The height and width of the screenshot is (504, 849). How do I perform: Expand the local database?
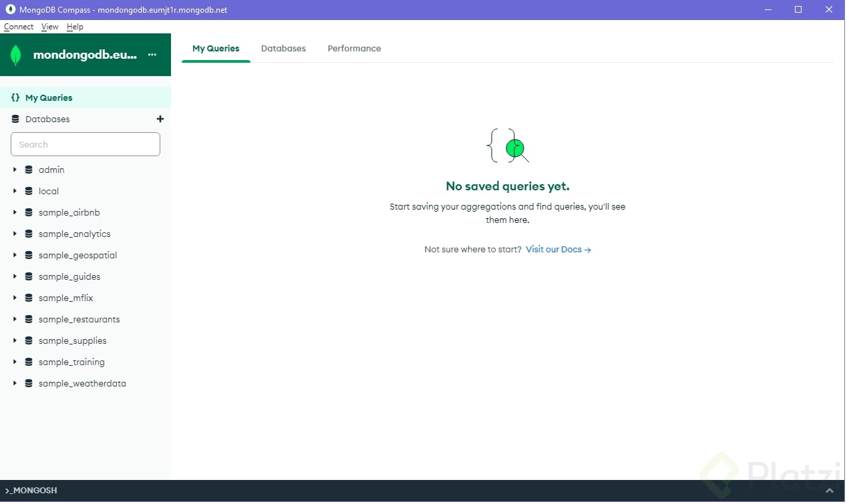15,191
